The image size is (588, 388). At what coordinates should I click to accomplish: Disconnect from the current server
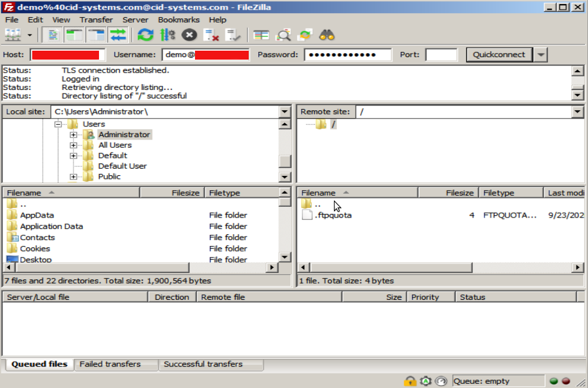(211, 35)
